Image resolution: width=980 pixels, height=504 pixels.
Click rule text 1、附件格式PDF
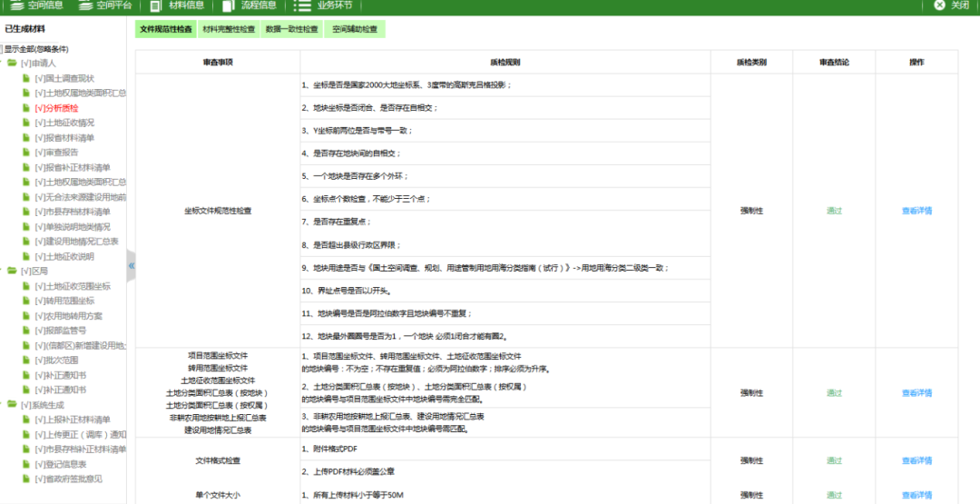(329, 449)
